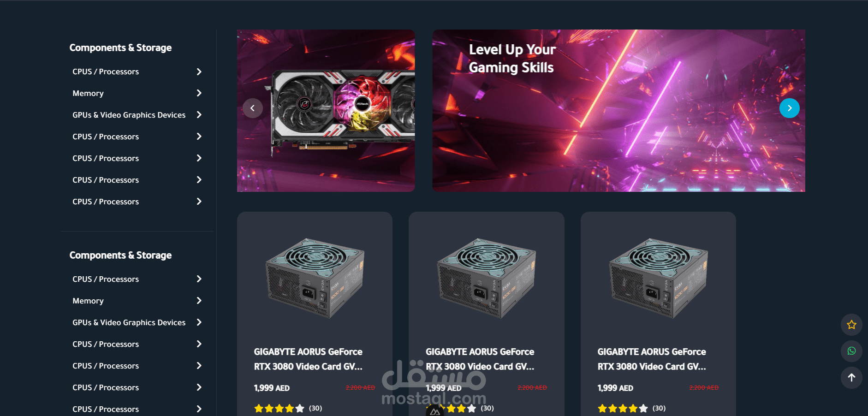Click the yellow star favorites floating icon

(851, 325)
